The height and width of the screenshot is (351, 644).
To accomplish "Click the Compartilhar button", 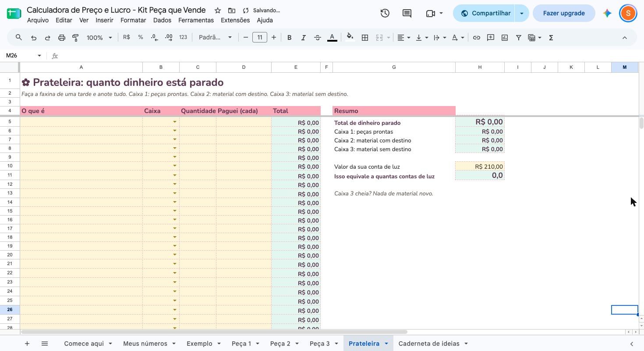I will tap(484, 13).
